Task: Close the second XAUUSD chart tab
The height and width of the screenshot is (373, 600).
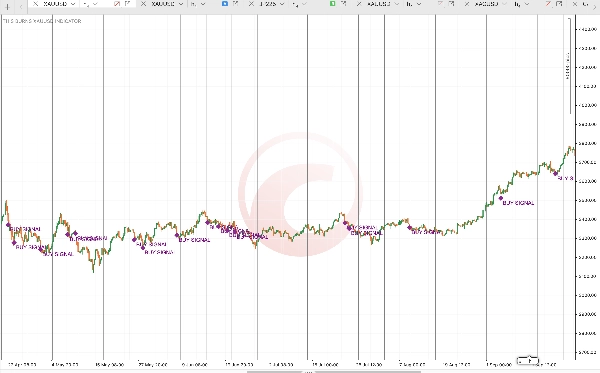Action: tap(143, 4)
